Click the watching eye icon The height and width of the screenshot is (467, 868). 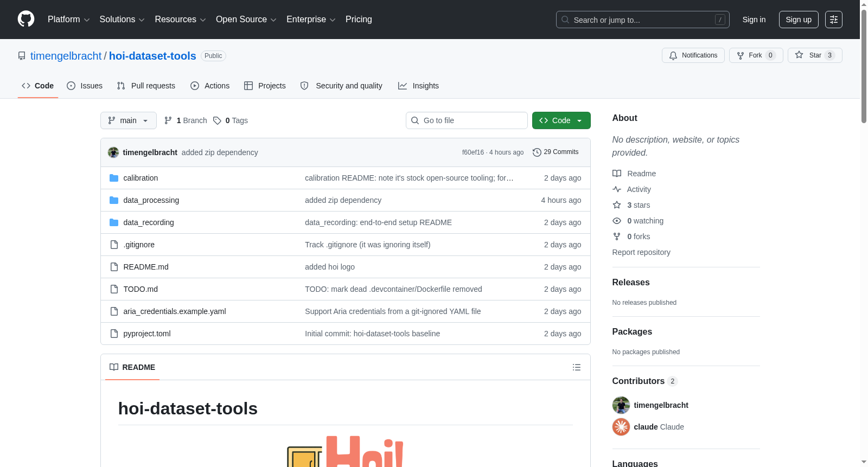pyautogui.click(x=617, y=221)
